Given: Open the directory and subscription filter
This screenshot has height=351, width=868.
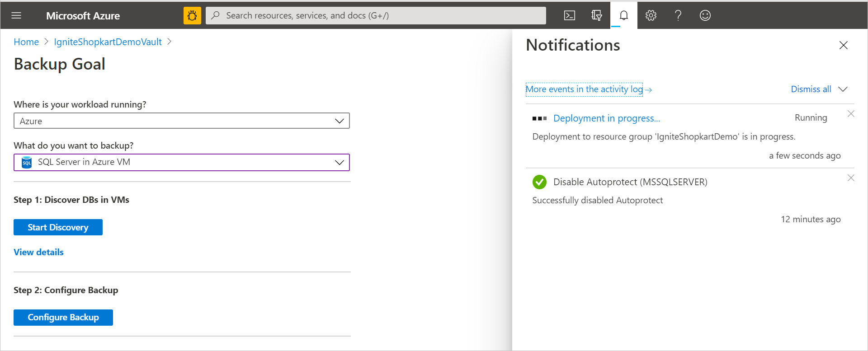Looking at the screenshot, I should 597,16.
